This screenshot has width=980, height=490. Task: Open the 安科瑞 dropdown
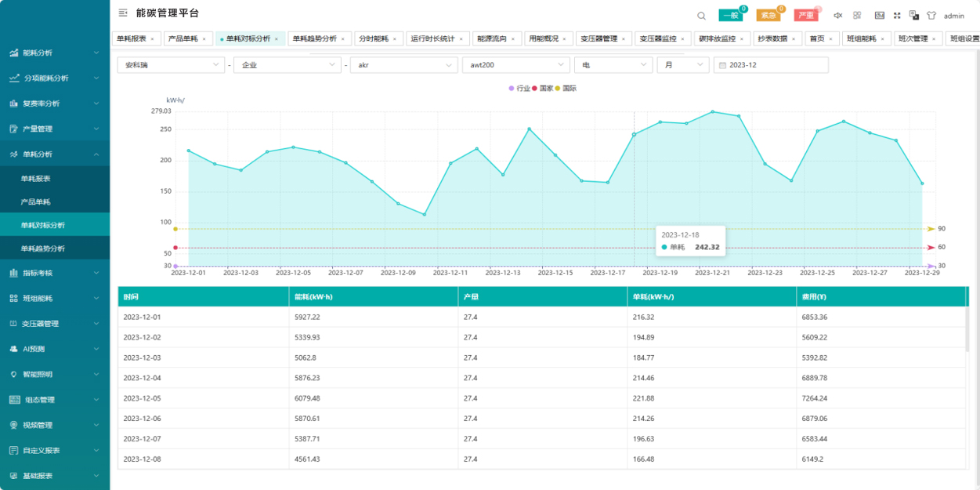pos(172,65)
